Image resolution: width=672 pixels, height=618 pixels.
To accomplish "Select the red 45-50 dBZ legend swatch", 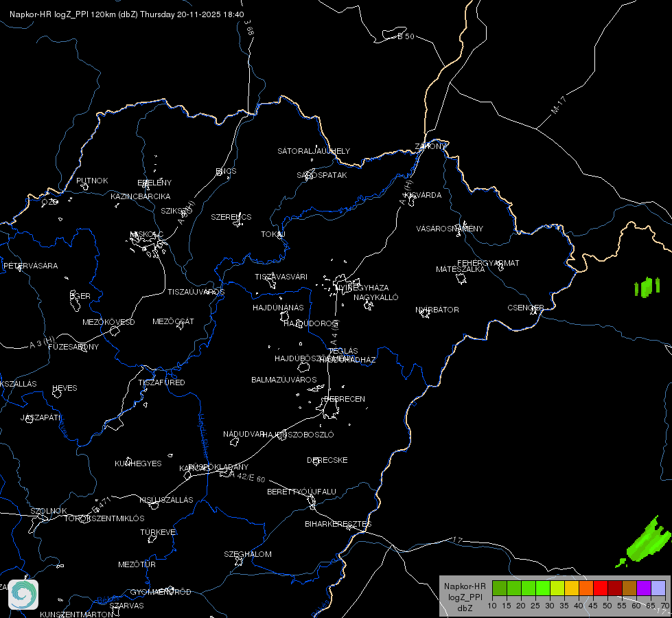I will (x=601, y=588).
